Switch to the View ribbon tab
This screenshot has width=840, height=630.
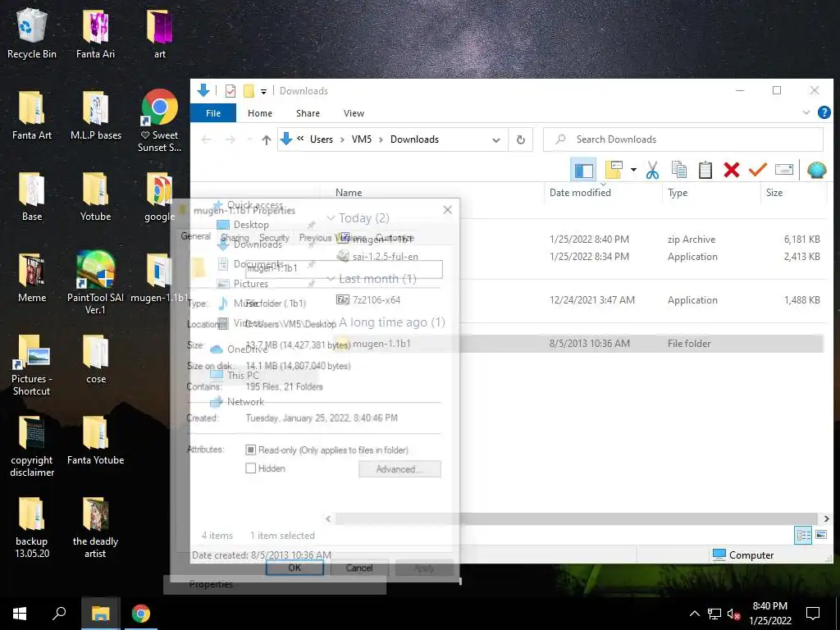354,113
